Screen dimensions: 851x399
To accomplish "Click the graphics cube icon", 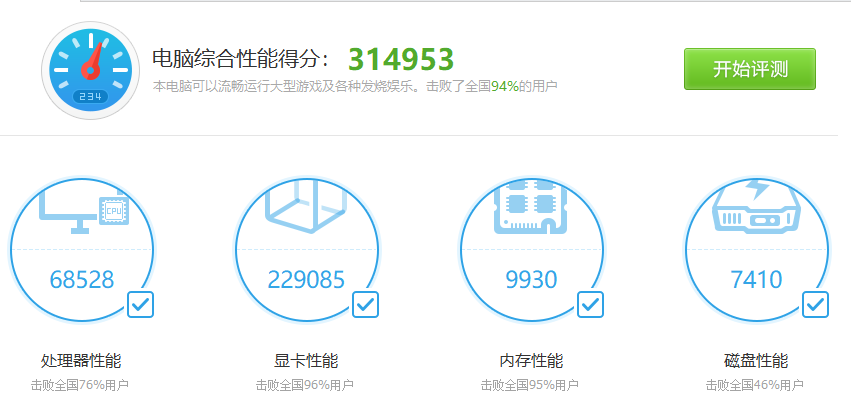I will [x=306, y=207].
